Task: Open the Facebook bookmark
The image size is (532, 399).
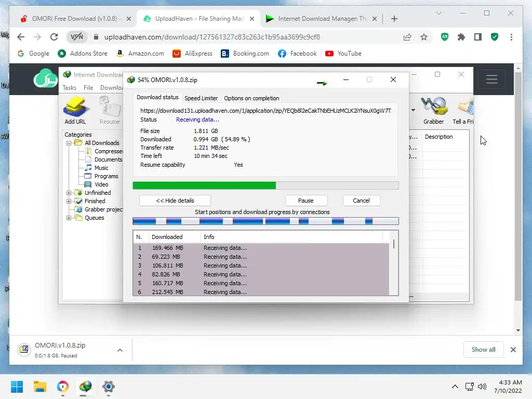Action: click(x=297, y=54)
